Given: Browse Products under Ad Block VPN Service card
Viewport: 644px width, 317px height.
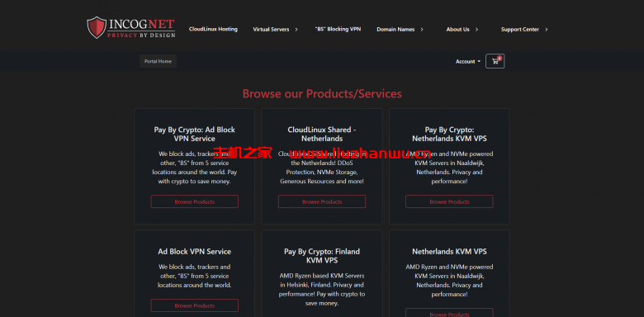Looking at the screenshot, I should [195, 305].
